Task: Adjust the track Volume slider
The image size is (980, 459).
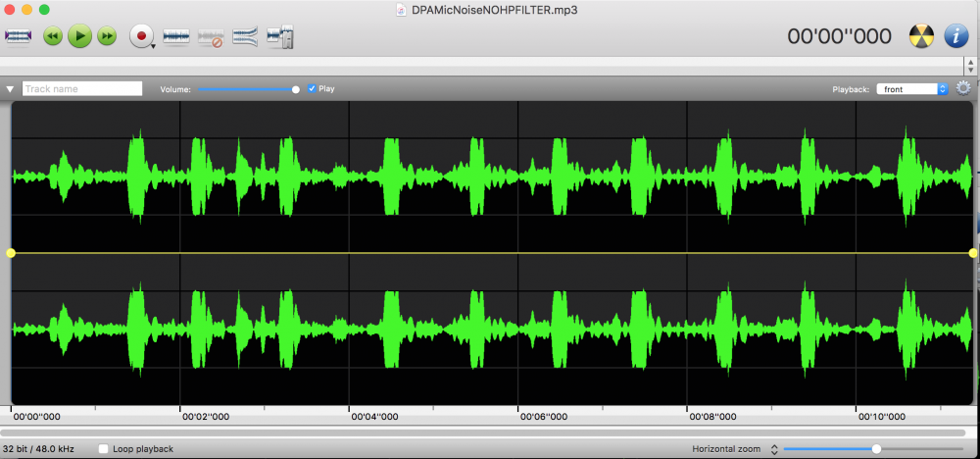Action: (249, 89)
